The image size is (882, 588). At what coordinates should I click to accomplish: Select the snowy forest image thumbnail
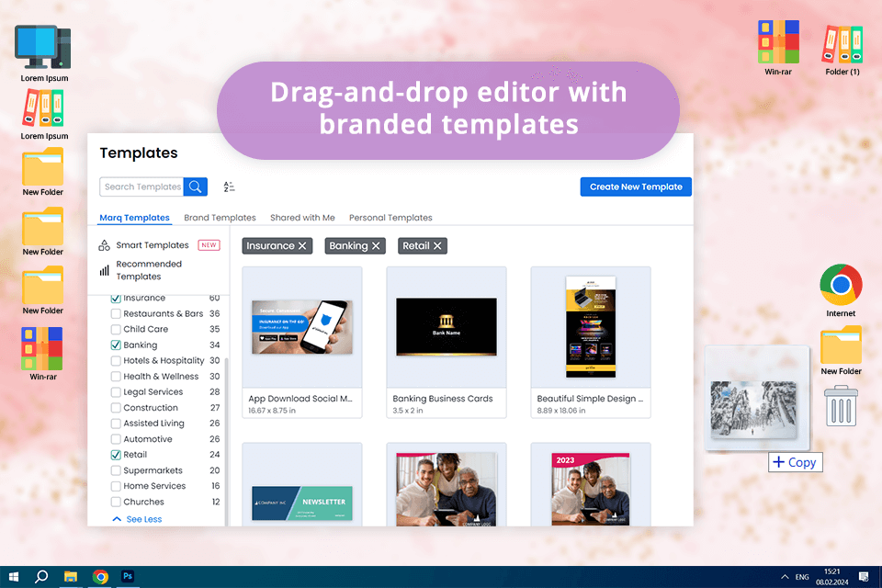pyautogui.click(x=753, y=410)
